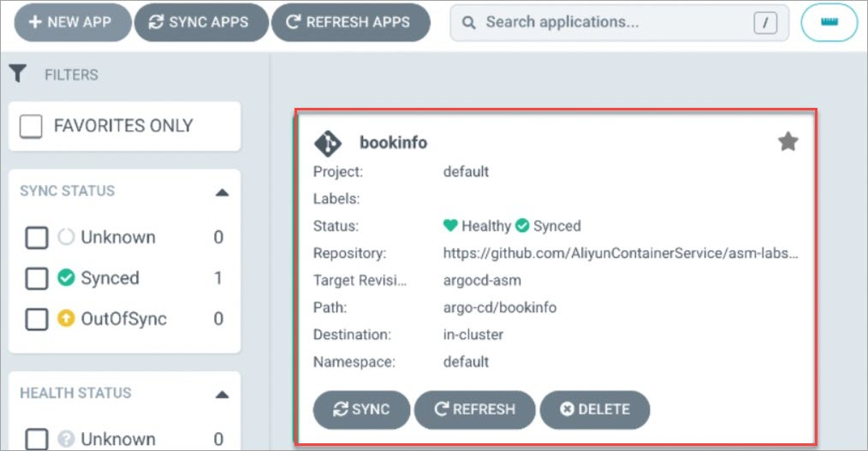Click the REFRESH APPS button
Screen dimensions: 868x451
pos(350,22)
